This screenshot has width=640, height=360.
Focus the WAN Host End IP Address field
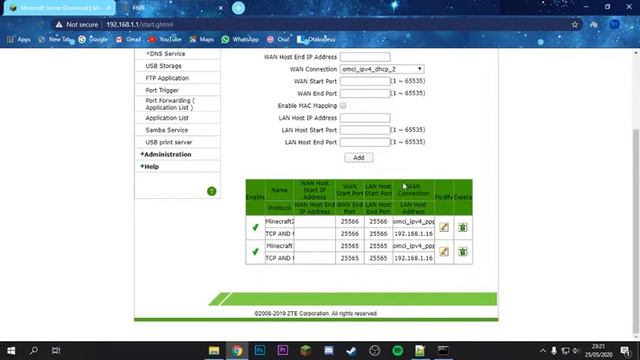(x=365, y=57)
